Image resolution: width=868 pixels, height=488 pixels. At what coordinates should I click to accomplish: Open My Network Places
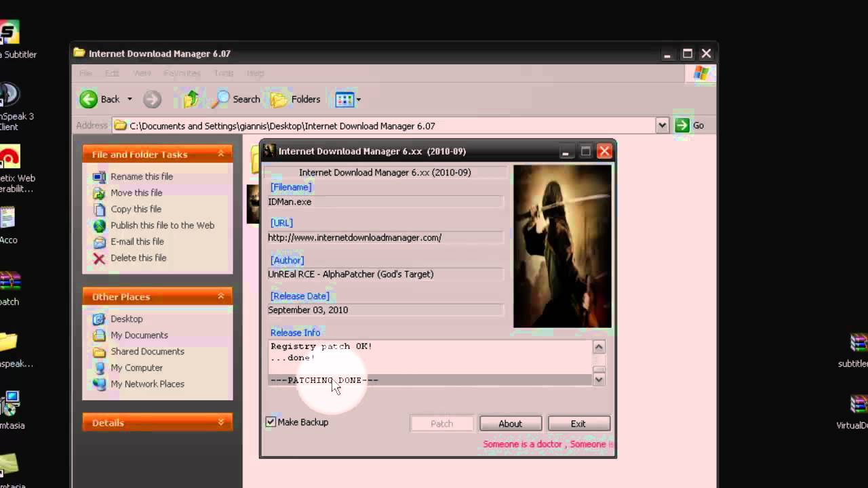pos(147,384)
